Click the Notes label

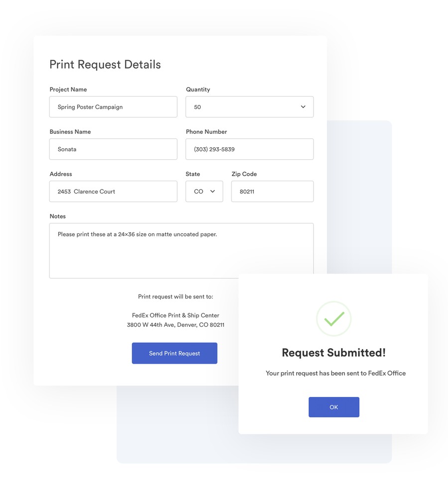(x=58, y=216)
